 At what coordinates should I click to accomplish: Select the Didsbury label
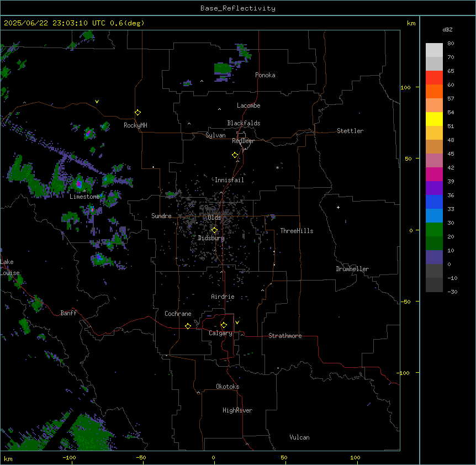tap(211, 238)
